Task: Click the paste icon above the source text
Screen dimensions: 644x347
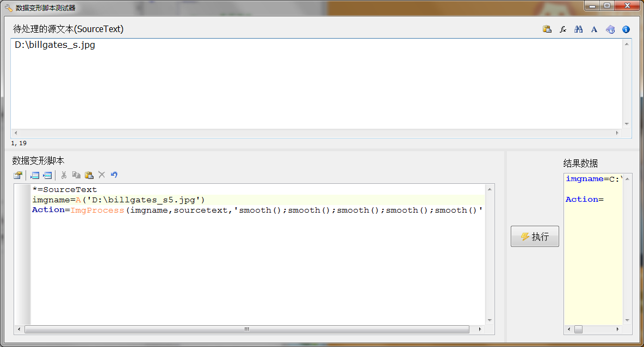Action: 547,29
